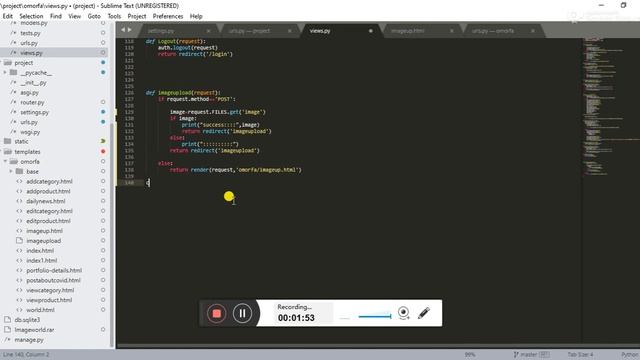Close the urls.py — project tab
This screenshot has height=360, width=640.
coord(290,31)
